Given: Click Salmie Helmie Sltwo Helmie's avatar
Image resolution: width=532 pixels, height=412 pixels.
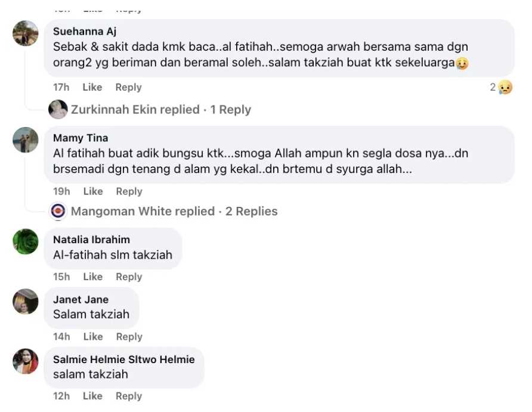Looking at the screenshot, I should [x=26, y=361].
